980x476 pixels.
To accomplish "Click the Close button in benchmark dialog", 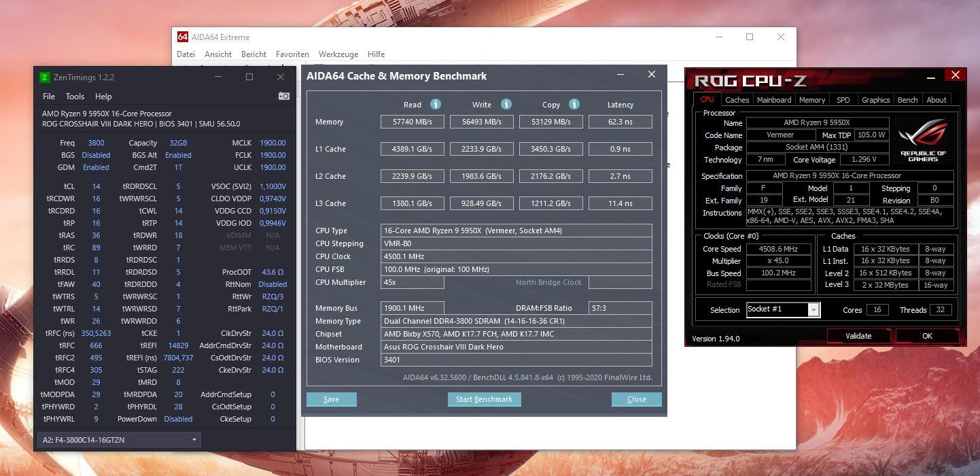I will [636, 399].
